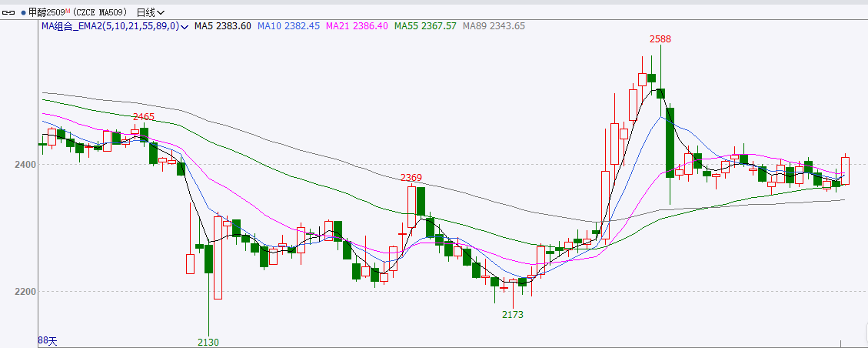The width and height of the screenshot is (868, 348).
Task: Click the chain link icon beside 甲醇2509
Action: tap(8, 12)
